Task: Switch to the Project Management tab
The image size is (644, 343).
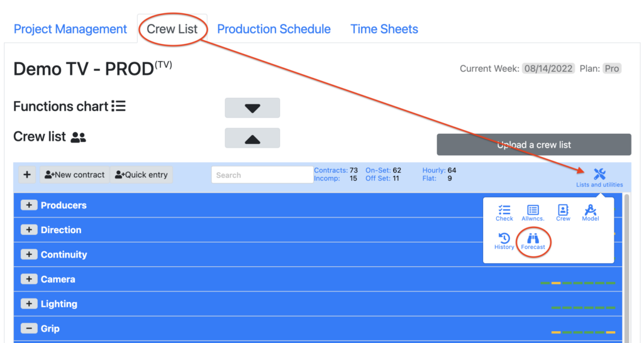Action: coord(70,29)
